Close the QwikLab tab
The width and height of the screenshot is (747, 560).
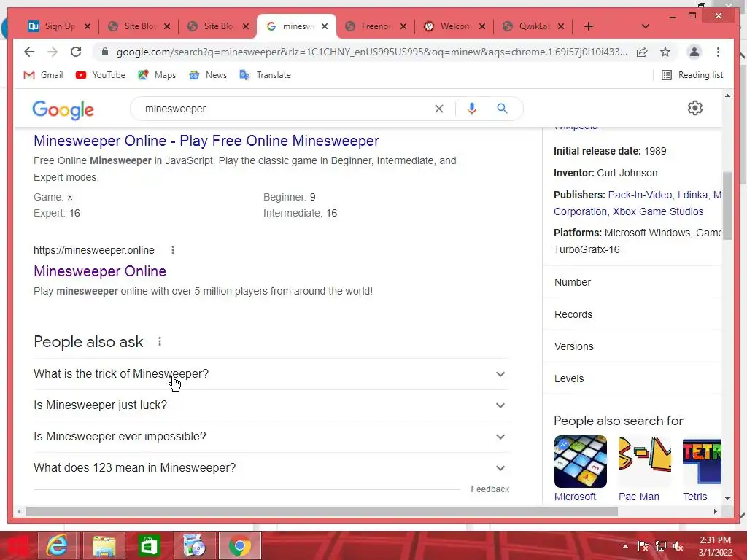click(561, 26)
